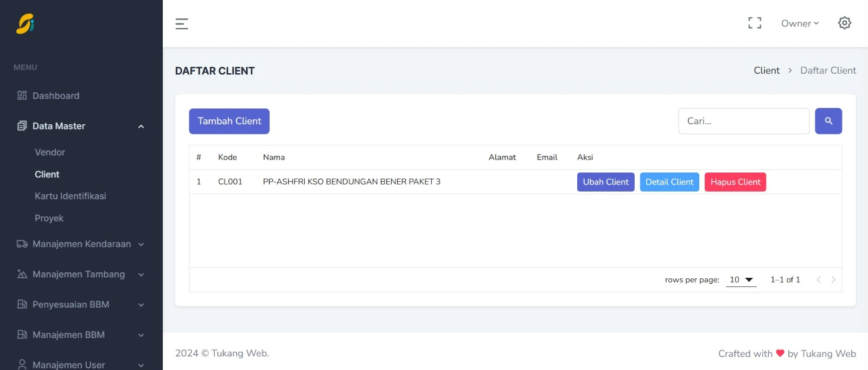Select Vendor in the sidebar menu
This screenshot has height=370, width=868.
click(x=50, y=152)
